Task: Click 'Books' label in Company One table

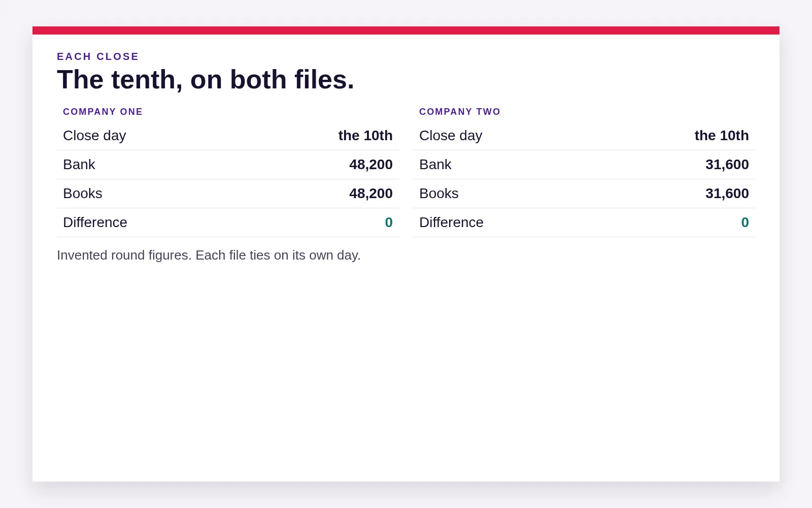Action: [x=83, y=194]
